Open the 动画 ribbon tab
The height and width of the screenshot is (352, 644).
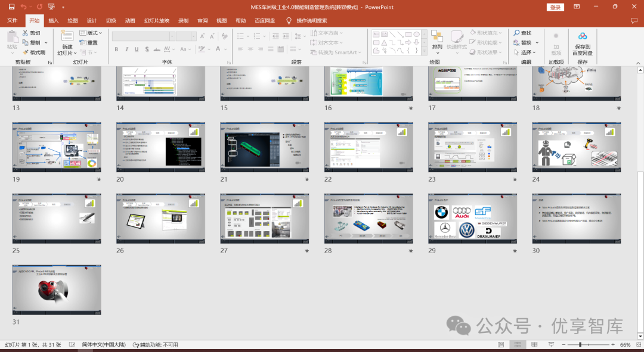130,20
